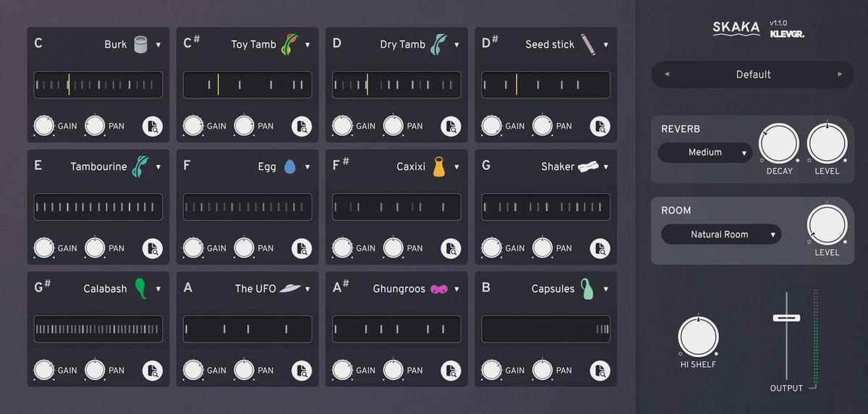Click the green Calabash instrument icon

pyautogui.click(x=140, y=289)
